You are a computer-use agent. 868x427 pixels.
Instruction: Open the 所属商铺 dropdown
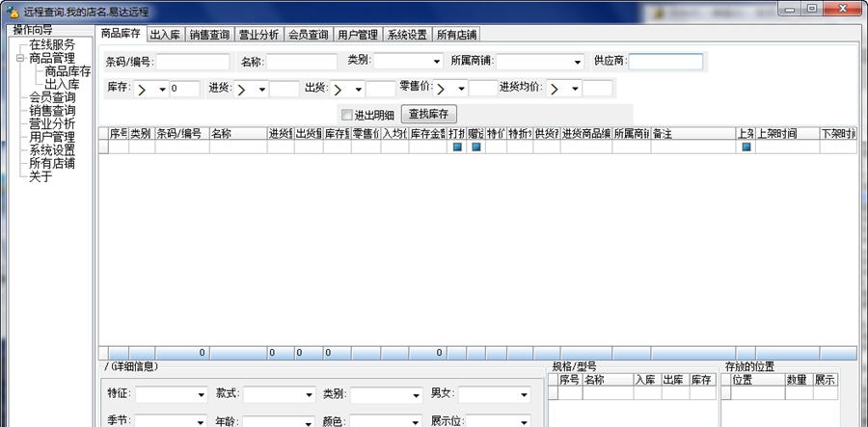[578, 62]
